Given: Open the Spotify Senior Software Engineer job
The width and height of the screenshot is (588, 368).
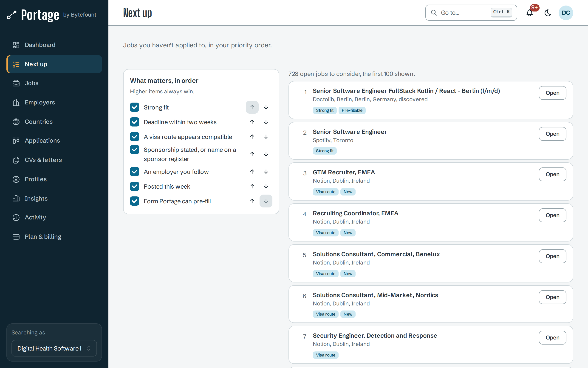Looking at the screenshot, I should pos(552,134).
